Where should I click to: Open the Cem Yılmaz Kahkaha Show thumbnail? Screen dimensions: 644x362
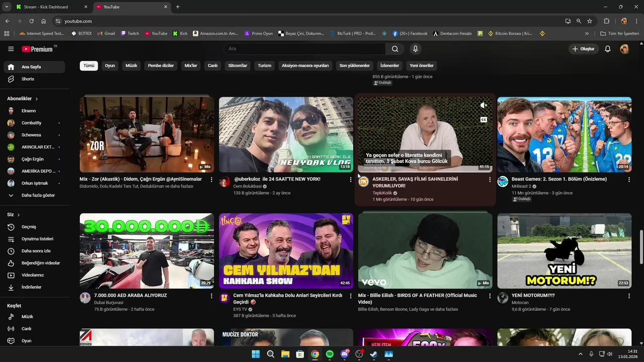286,251
